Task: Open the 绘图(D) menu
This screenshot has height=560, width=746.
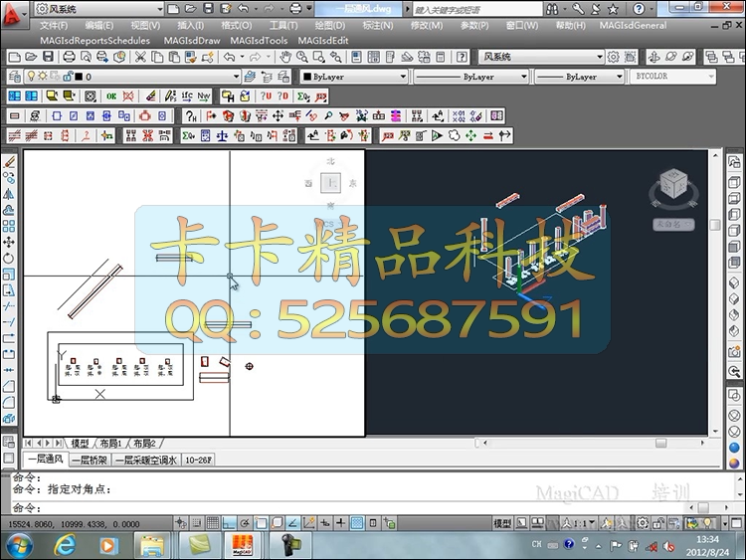Action: point(329,25)
